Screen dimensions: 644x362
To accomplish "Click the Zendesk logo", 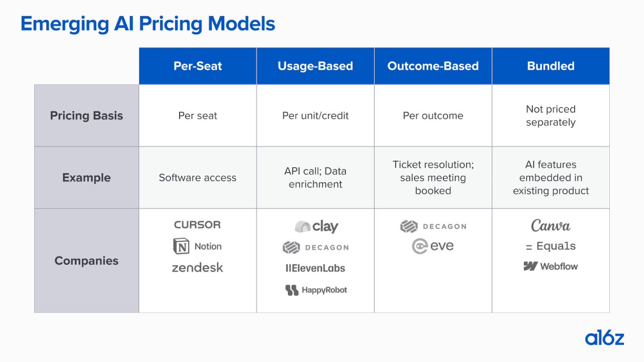I will pyautogui.click(x=197, y=268).
